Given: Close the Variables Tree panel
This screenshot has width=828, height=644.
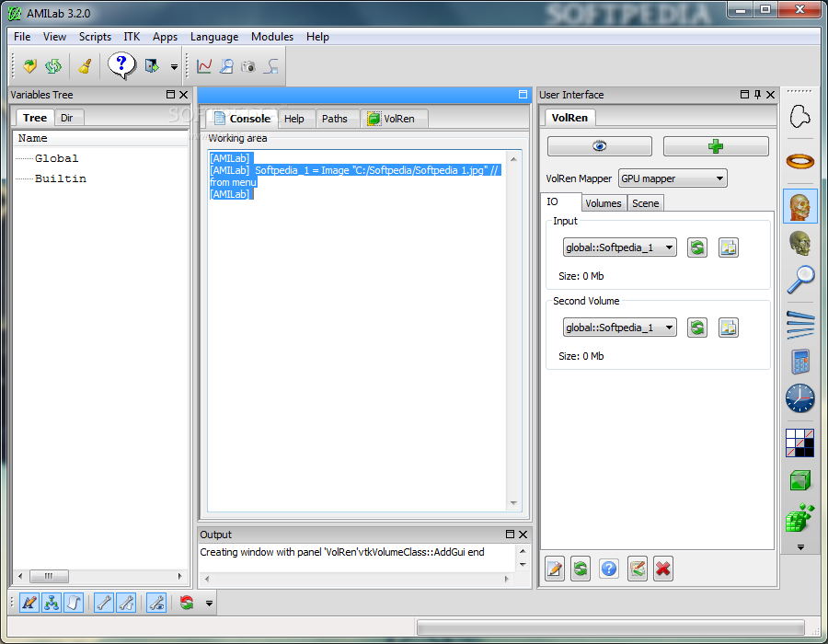Looking at the screenshot, I should pyautogui.click(x=183, y=95).
